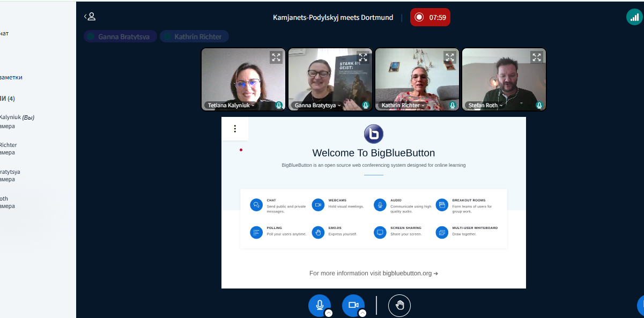
Task: Open the connection status signal icon
Action: (634, 17)
